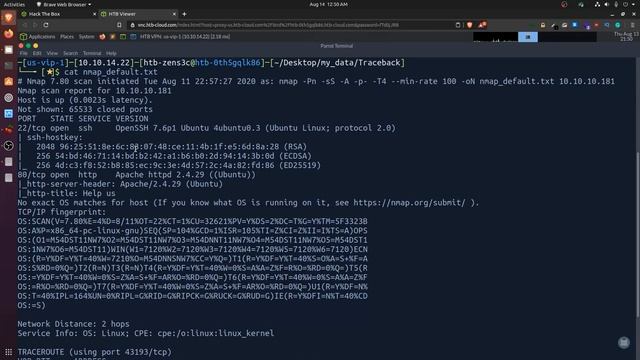Open network status icon in top bar
The image size is (640, 360).
point(597,4)
